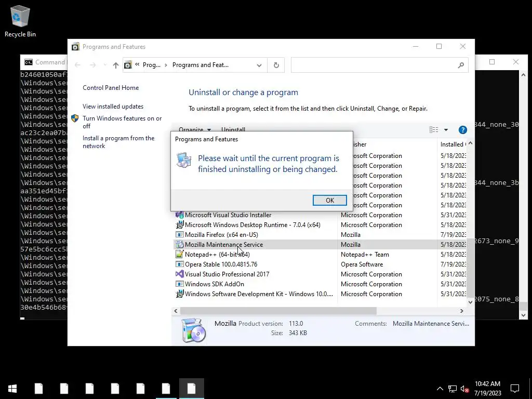Click the Mozilla Firefox program icon

click(179, 235)
